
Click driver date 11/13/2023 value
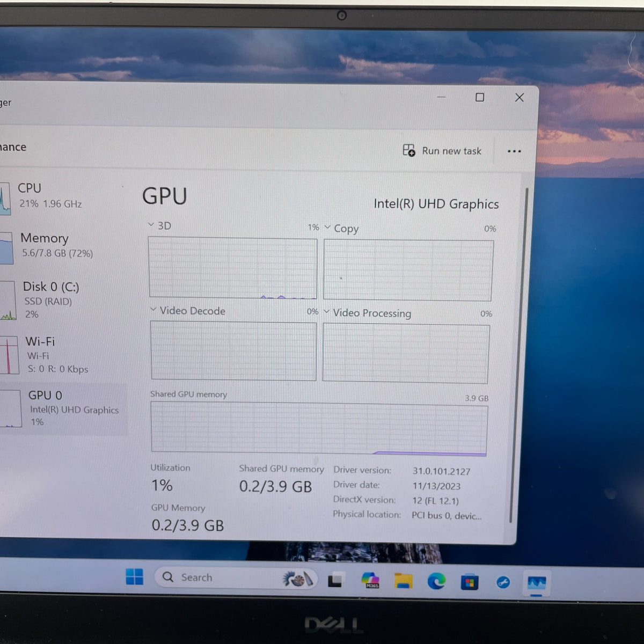click(x=436, y=486)
